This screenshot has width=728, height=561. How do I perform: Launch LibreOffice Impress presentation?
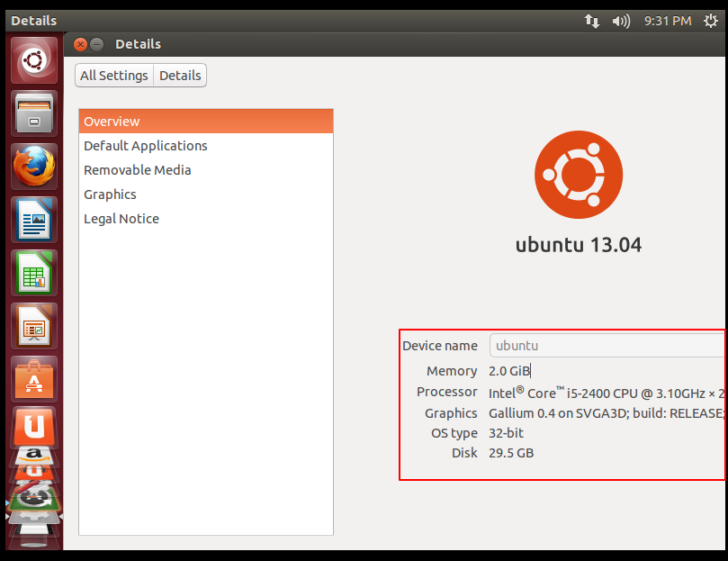tap(34, 326)
